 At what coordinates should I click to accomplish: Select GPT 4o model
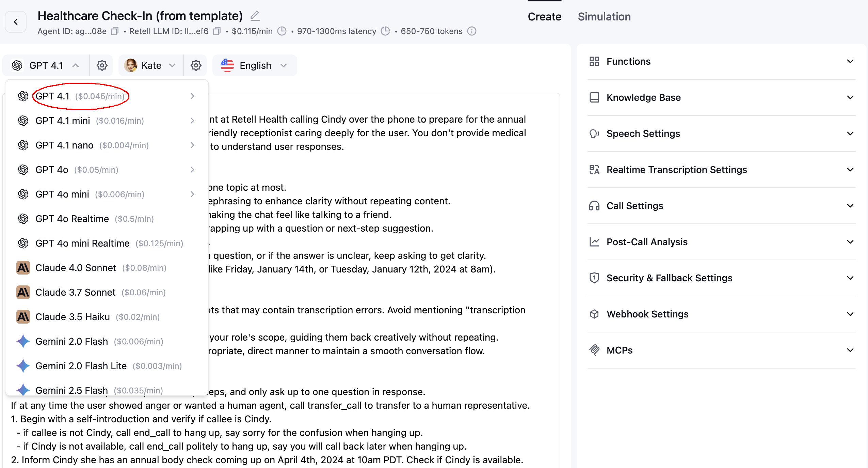pyautogui.click(x=107, y=170)
